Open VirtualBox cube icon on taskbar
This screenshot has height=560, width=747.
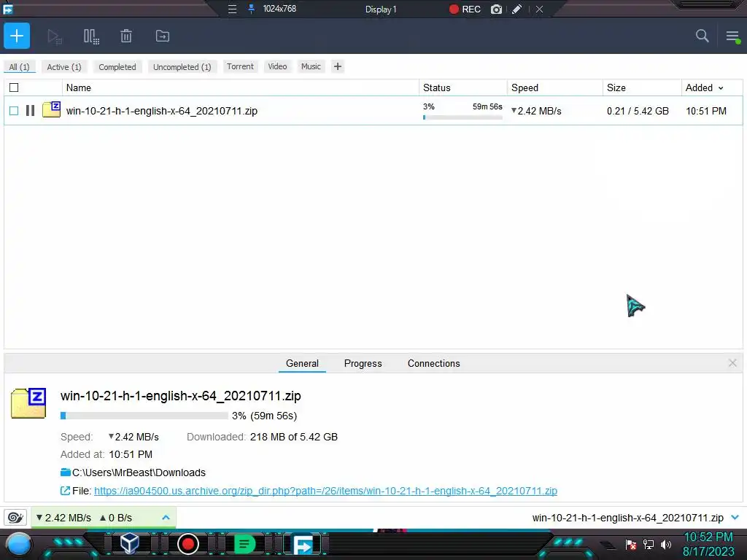point(130,543)
